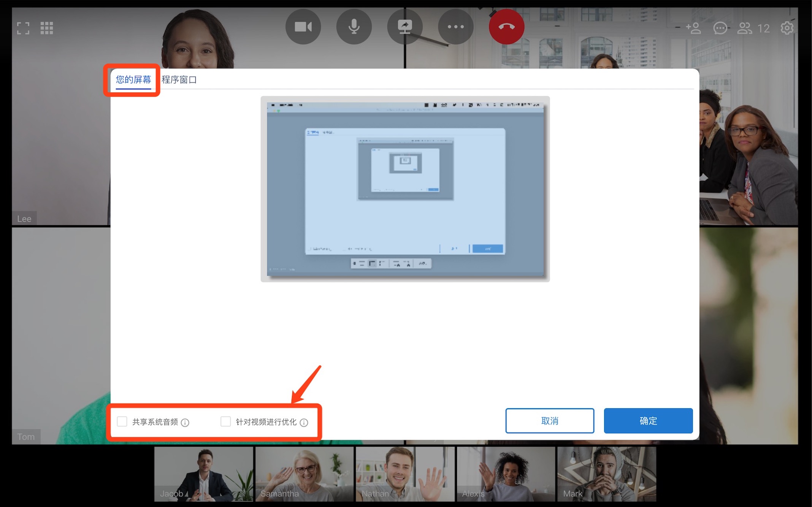Enable 共享系统音频 checkbox
Image resolution: width=812 pixels, height=507 pixels.
[x=122, y=421]
